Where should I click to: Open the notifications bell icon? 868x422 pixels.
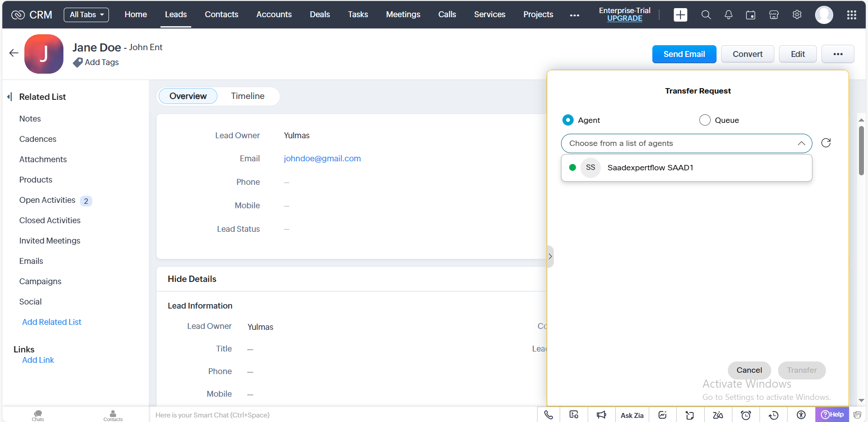tap(728, 15)
